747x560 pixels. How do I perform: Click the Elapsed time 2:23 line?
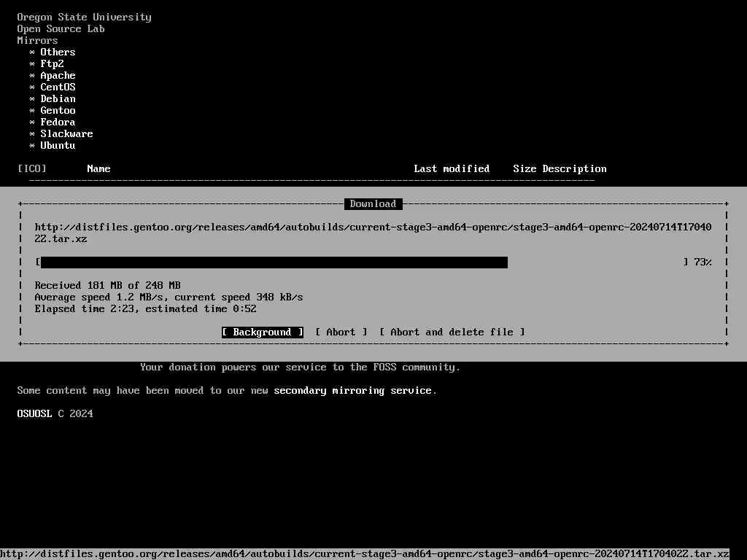(145, 308)
